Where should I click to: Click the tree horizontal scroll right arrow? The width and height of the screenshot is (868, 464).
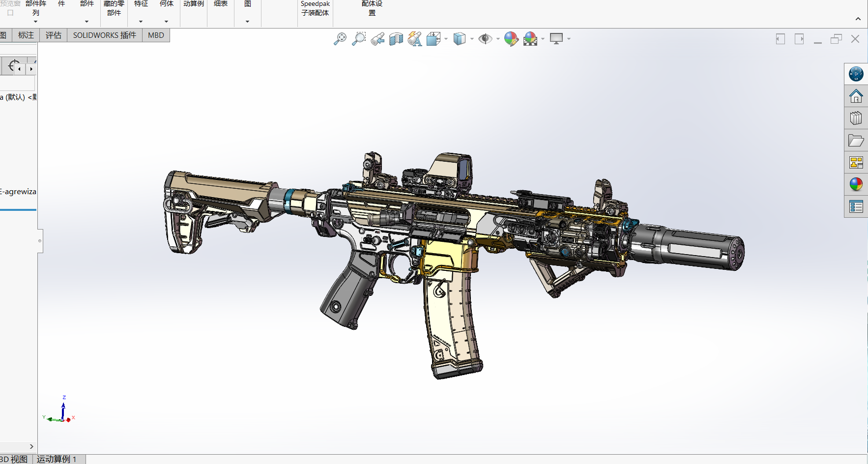point(31,447)
